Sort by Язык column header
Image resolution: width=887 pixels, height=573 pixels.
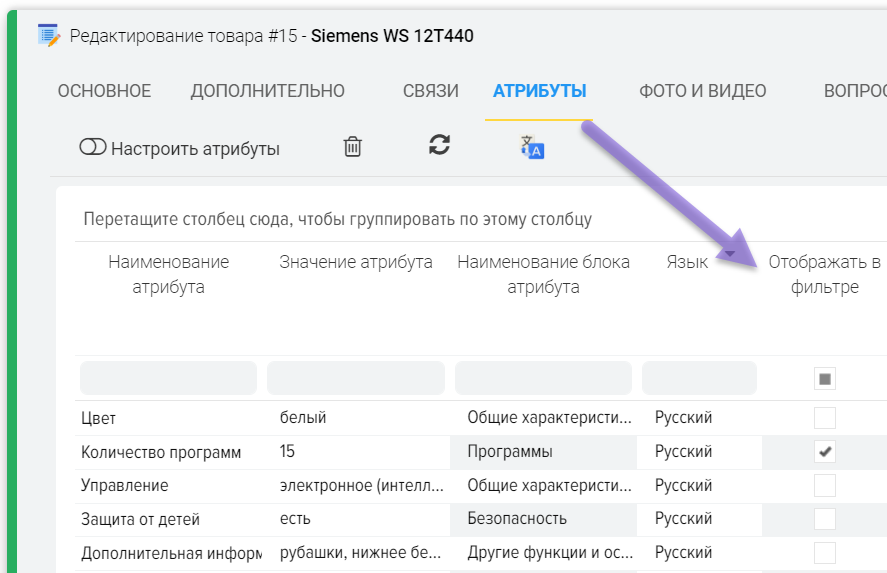click(x=687, y=262)
